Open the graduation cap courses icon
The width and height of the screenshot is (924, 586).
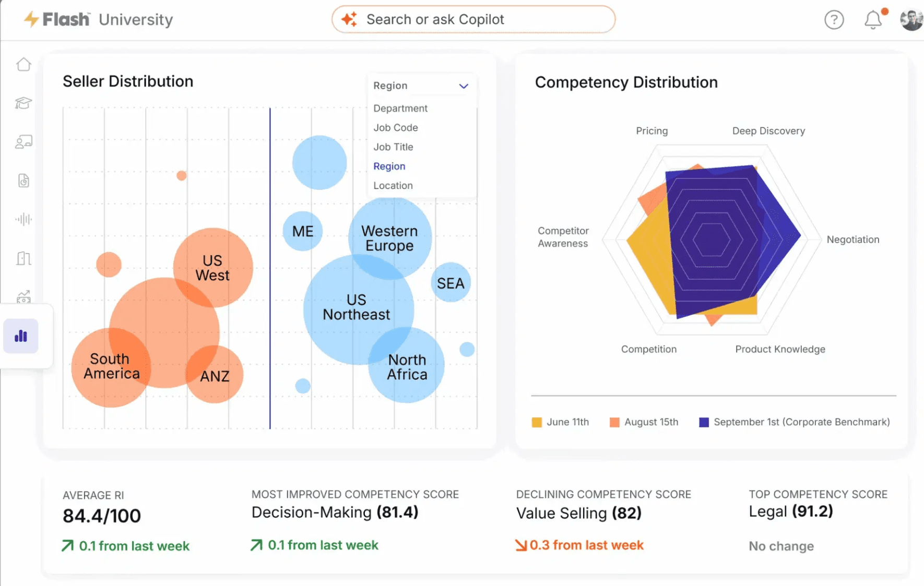tap(23, 103)
